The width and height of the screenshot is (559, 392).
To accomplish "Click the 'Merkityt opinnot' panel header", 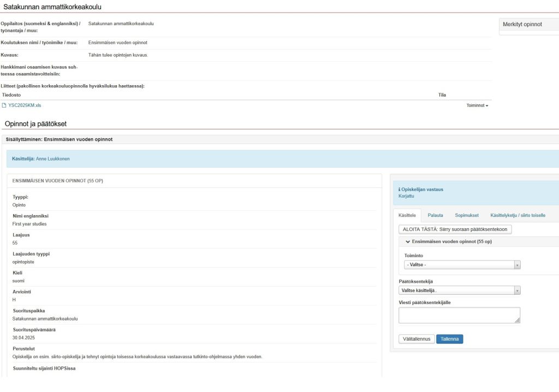I will (522, 24).
